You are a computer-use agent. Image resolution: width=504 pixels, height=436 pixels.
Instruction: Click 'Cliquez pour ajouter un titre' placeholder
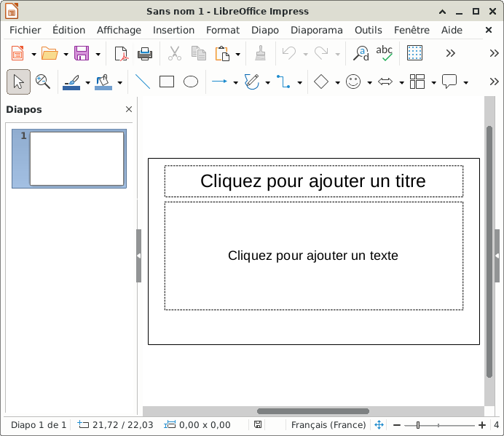click(x=313, y=181)
